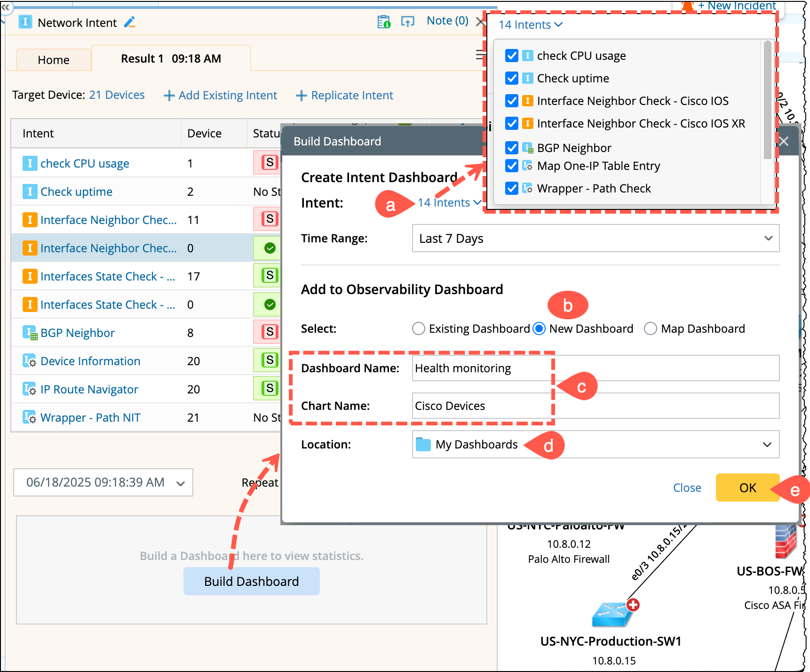Click the red S status of check CPU usage
This screenshot has width=810, height=672.
click(x=270, y=163)
